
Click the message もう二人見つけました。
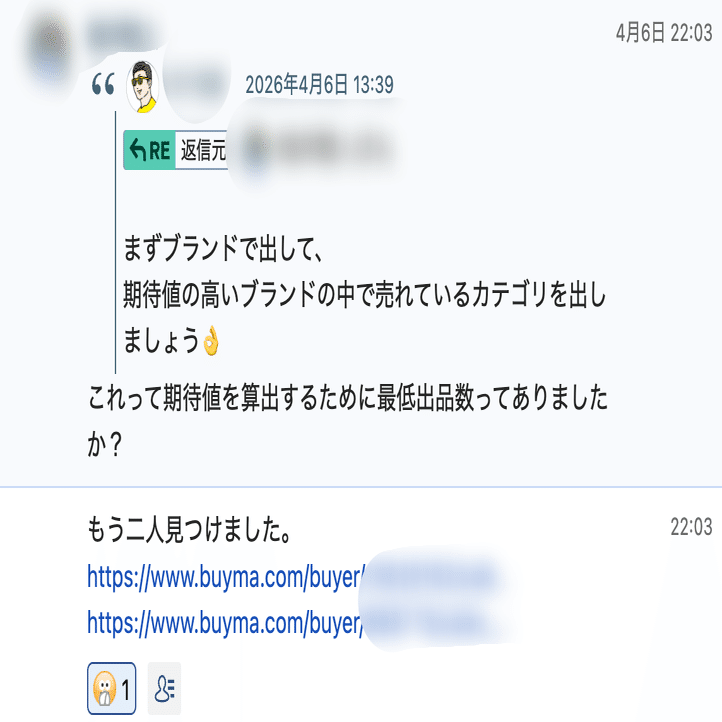tap(189, 530)
